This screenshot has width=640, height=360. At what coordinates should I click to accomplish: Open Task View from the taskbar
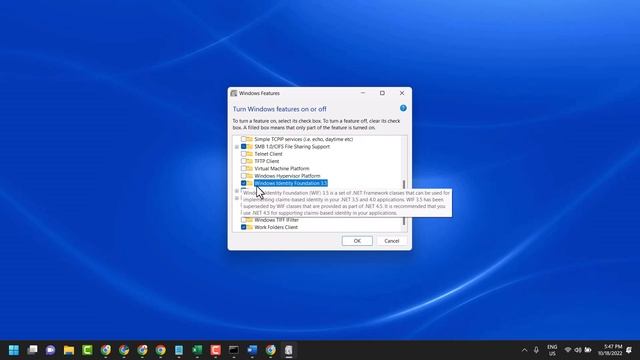[32, 350]
